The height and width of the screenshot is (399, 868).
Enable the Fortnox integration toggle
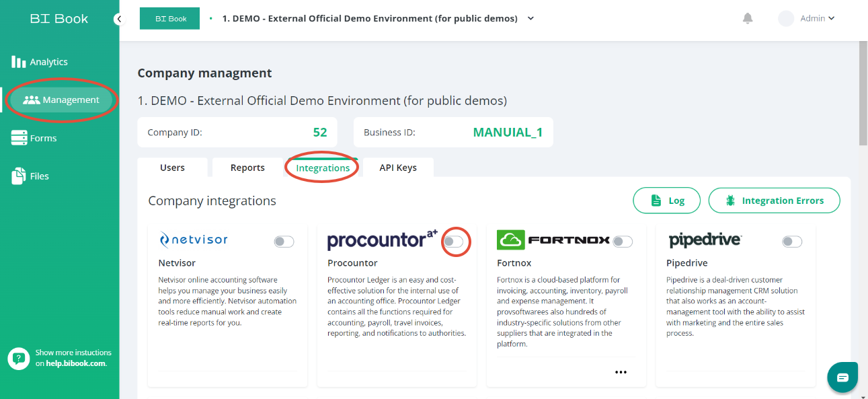[623, 242]
